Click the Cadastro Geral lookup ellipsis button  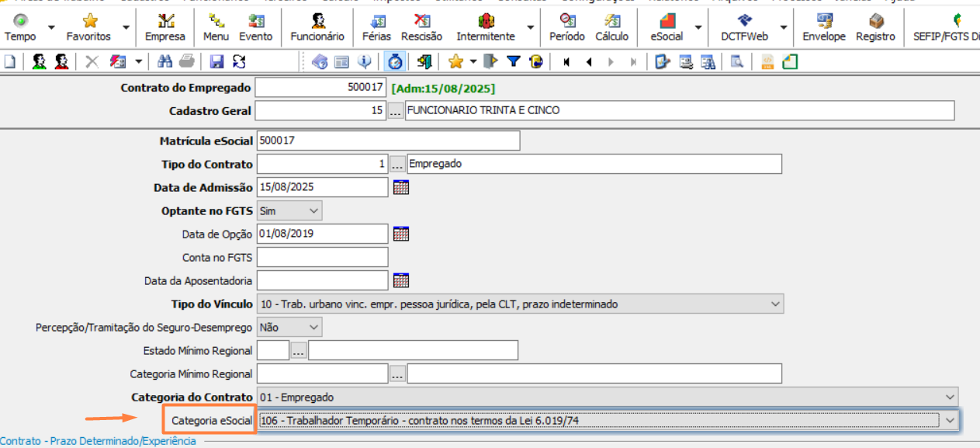click(395, 111)
